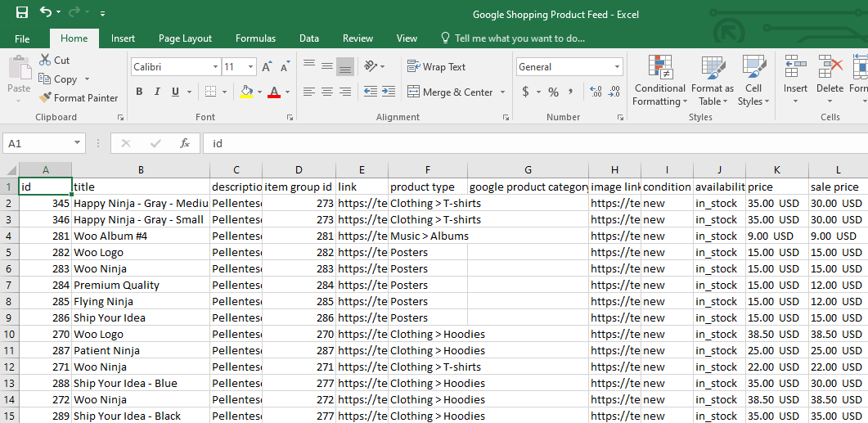The height and width of the screenshot is (423, 868).
Task: Toggle Bold formatting
Action: (x=139, y=92)
